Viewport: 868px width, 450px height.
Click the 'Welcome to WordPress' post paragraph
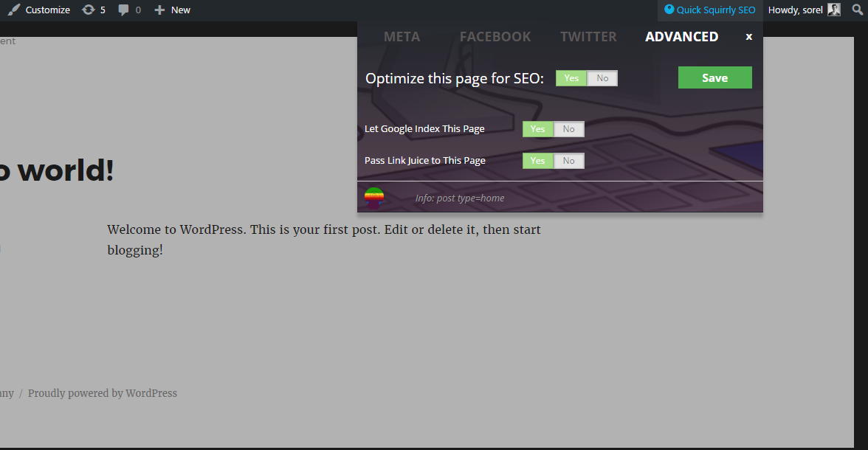click(x=324, y=240)
